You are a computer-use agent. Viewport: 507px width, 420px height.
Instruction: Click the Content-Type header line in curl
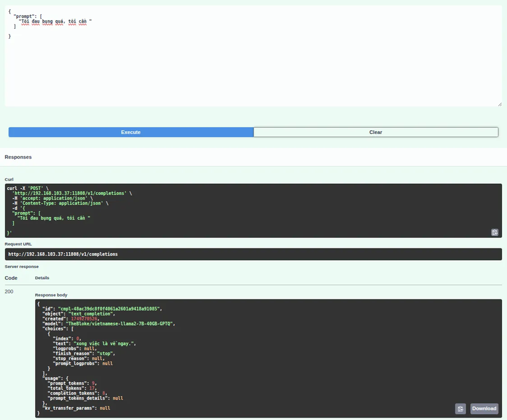[60, 203]
